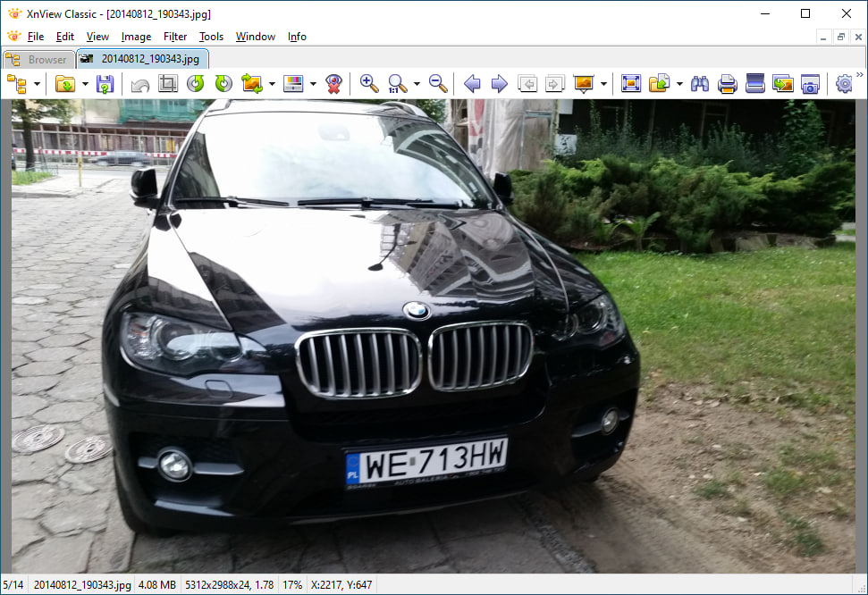868x595 pixels.
Task: Expand the lossless transformation dropdown arrow
Action: (x=272, y=84)
